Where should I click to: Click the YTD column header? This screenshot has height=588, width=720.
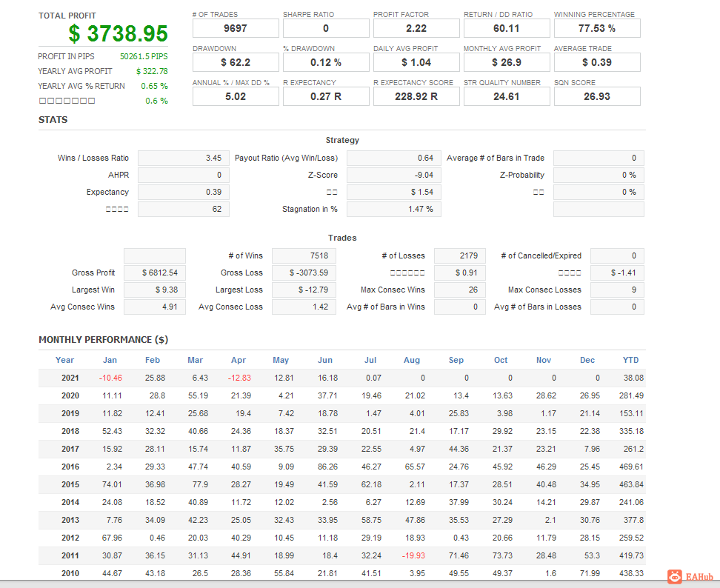click(x=630, y=361)
